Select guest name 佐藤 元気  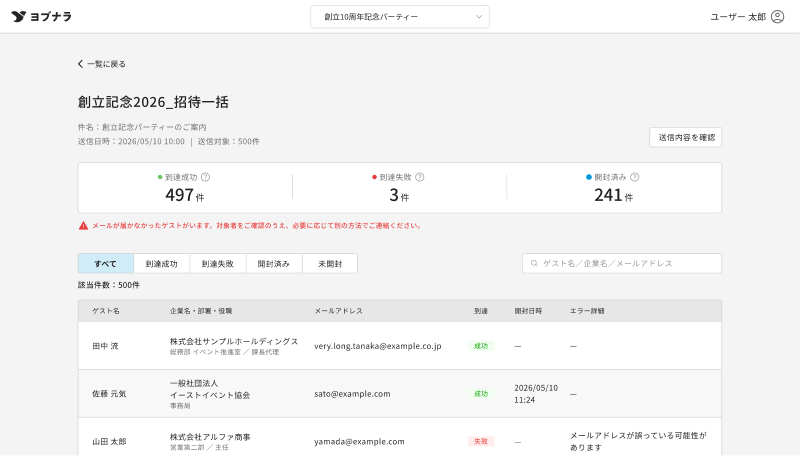(x=109, y=394)
